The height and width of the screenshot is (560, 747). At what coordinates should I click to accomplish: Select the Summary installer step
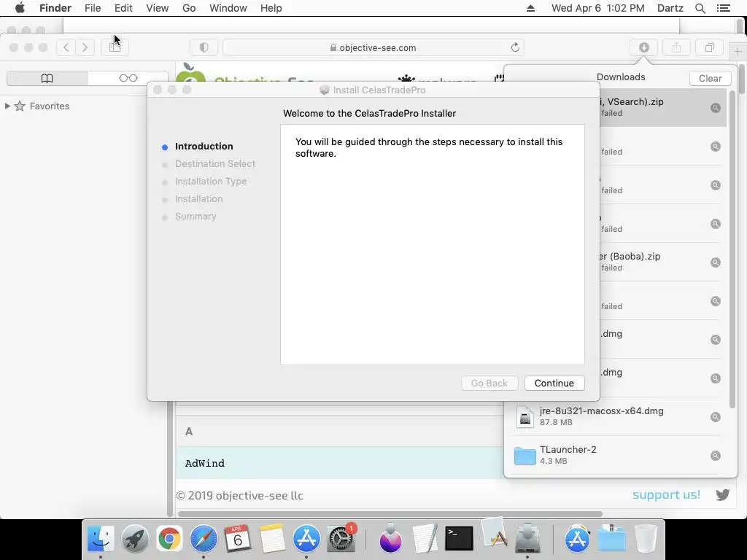click(x=196, y=216)
